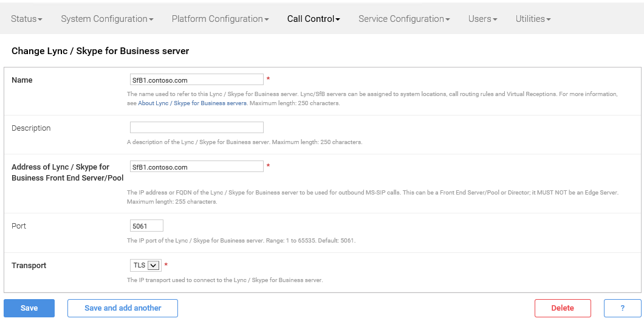
Task: Expand the Service Configuration menu
Action: pos(404,19)
